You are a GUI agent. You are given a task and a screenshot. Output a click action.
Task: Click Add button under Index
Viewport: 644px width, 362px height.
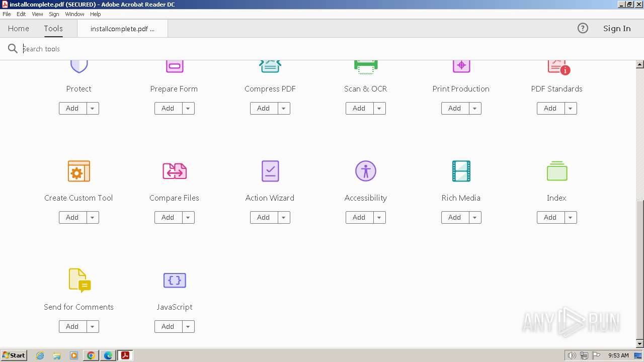tap(550, 218)
